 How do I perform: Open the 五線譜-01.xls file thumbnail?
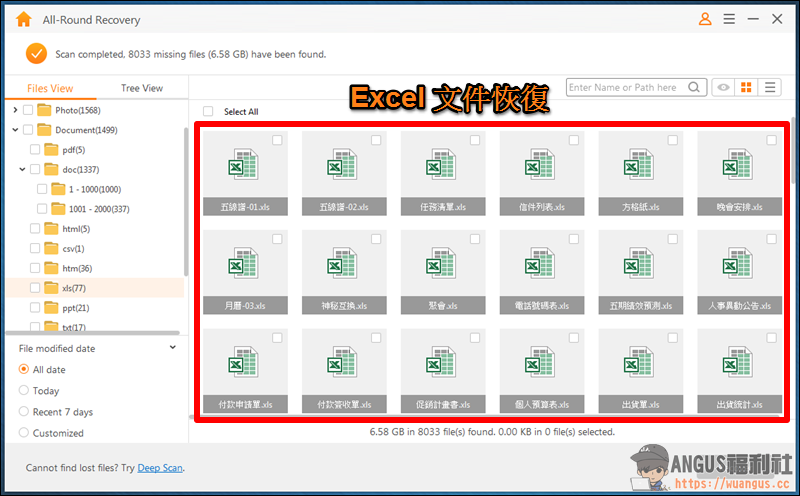coord(245,173)
